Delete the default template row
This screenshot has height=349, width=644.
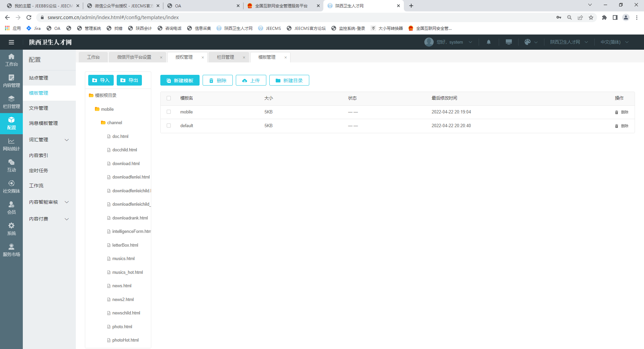tap(622, 126)
